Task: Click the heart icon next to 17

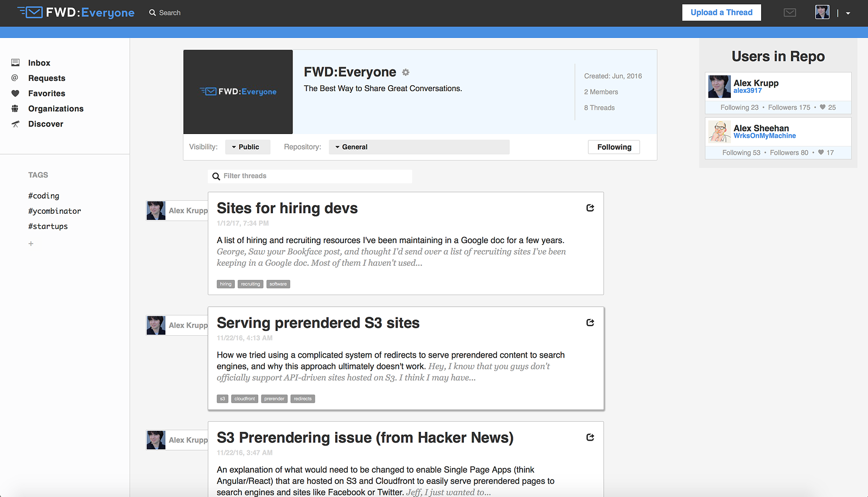Action: (x=821, y=152)
